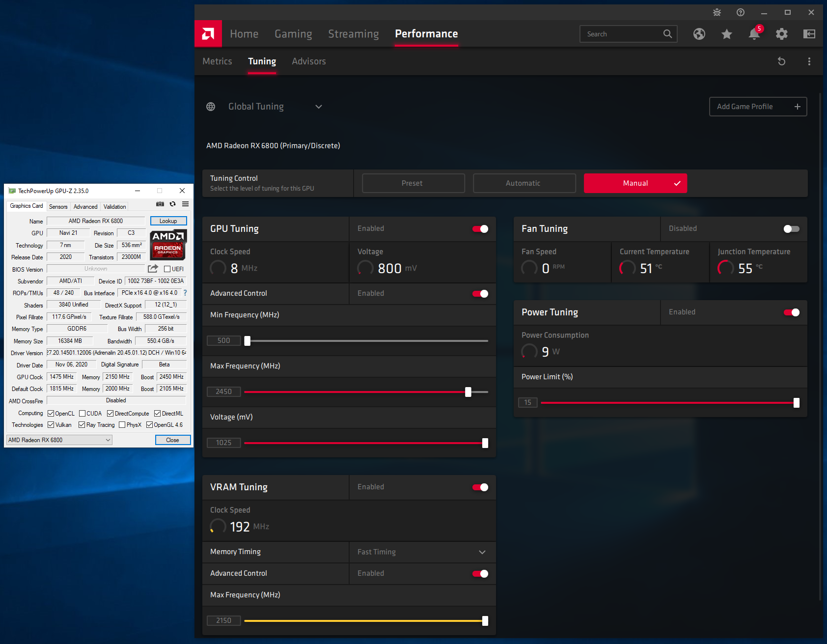Open the web browser globe icon
Viewport: 827px width, 644px height.
tap(699, 34)
